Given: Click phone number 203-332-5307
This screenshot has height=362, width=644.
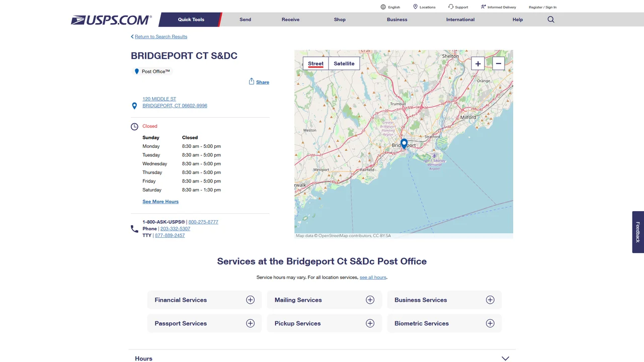Looking at the screenshot, I should (x=175, y=229).
